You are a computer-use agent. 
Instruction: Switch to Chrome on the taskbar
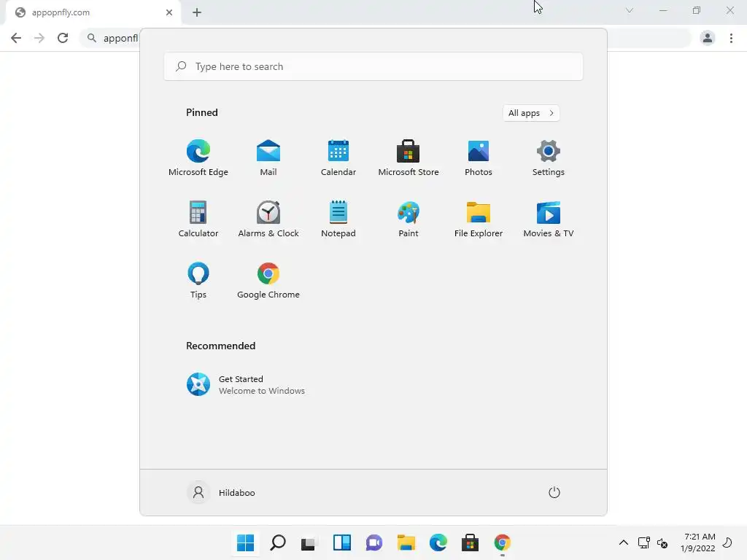pyautogui.click(x=502, y=542)
